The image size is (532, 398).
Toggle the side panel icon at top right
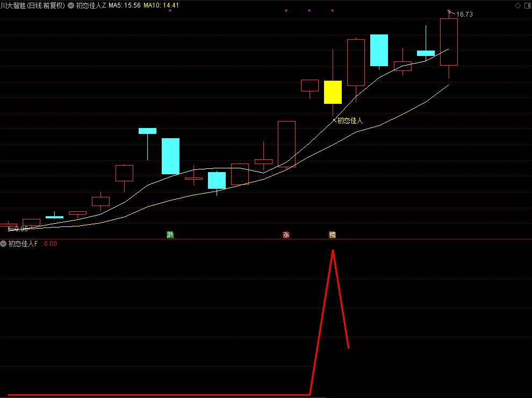[x=526, y=5]
